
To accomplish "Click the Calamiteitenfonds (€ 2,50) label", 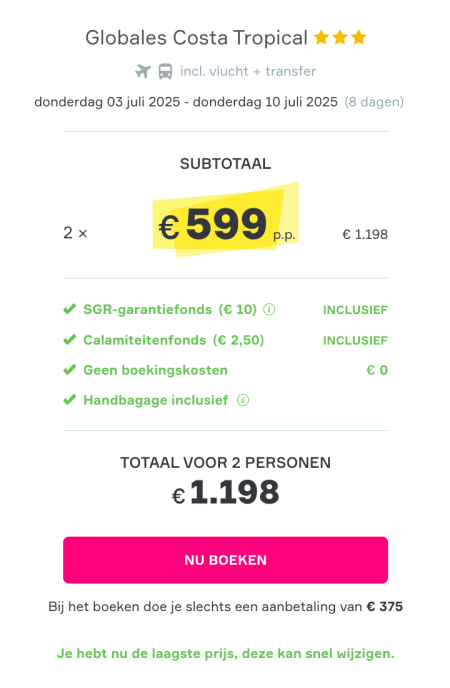I will coord(174,340).
